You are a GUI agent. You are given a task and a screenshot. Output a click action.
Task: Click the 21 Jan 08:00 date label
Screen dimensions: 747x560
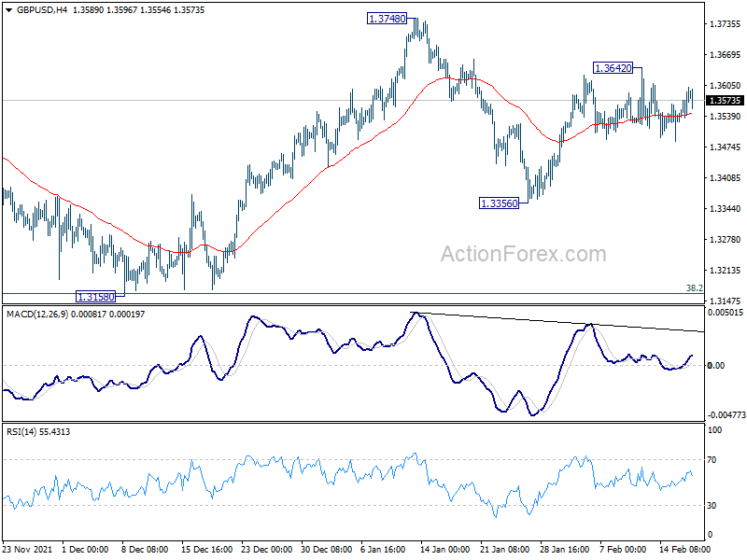(x=504, y=549)
